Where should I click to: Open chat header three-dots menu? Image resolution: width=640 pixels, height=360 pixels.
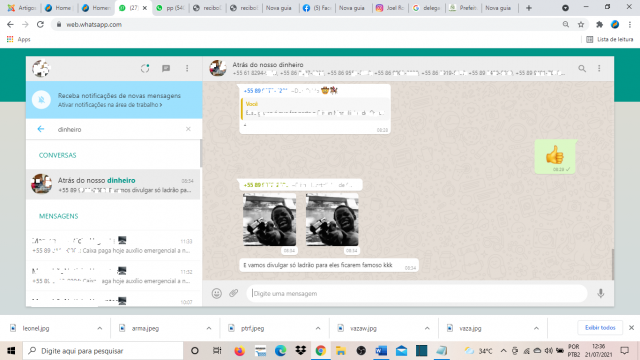[x=599, y=69]
